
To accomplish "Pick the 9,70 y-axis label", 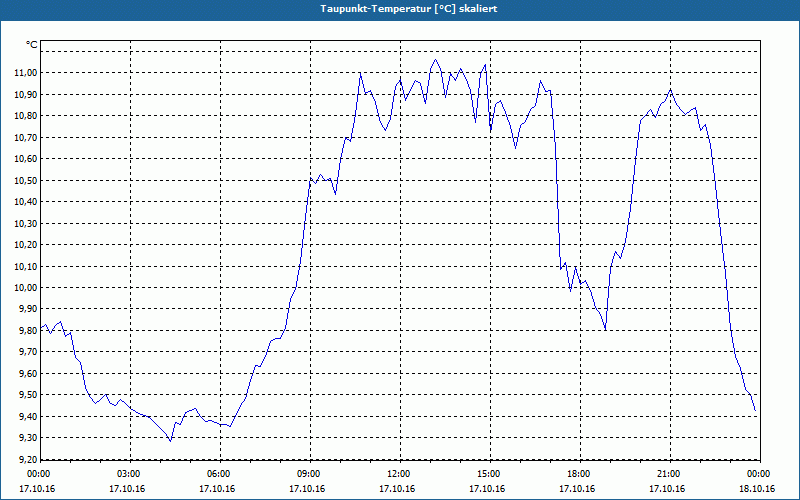I will click(x=29, y=352).
